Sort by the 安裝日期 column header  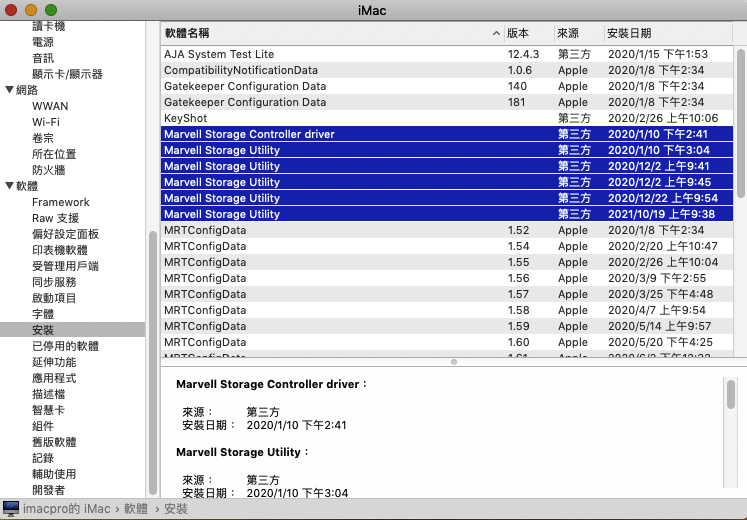pos(668,33)
